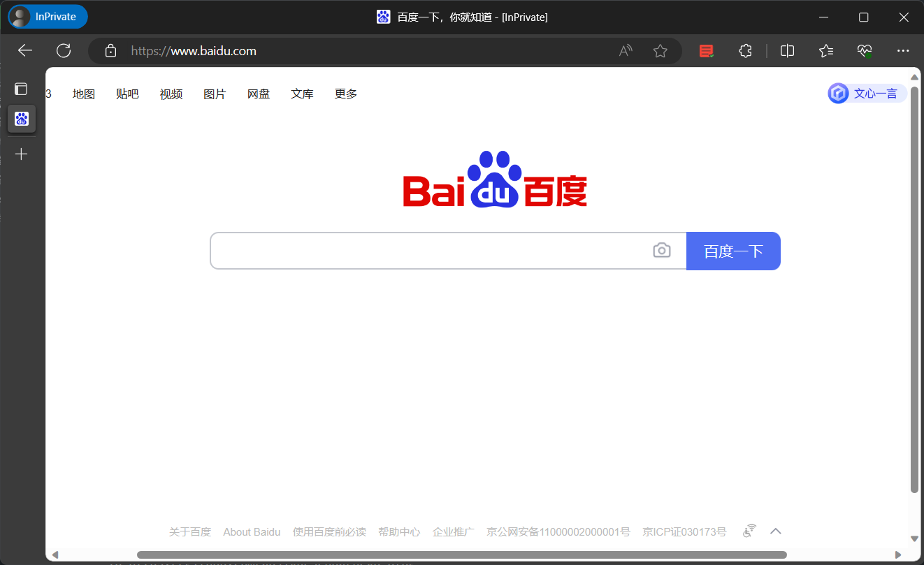This screenshot has height=565, width=924.
Task: Expand the 更多 navigation menu
Action: [x=345, y=94]
